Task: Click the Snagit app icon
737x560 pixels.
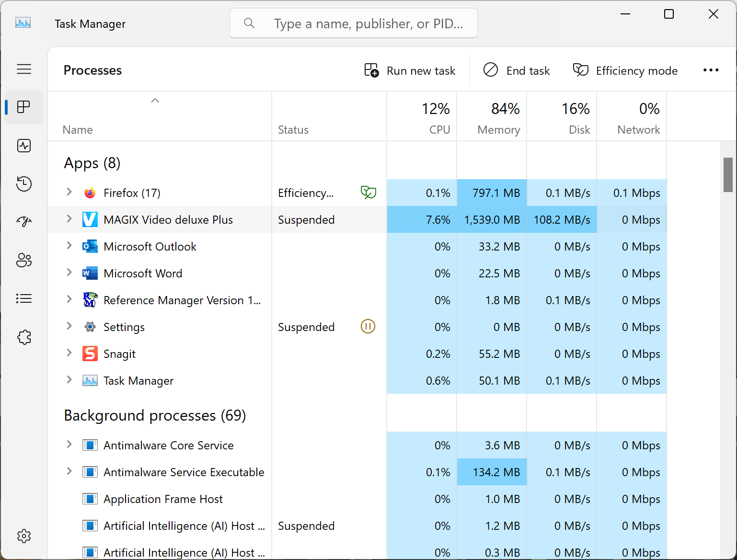Action: [x=90, y=354]
